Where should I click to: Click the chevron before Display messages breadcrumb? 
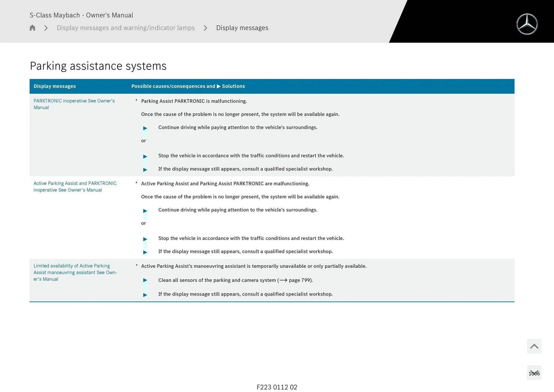point(205,28)
